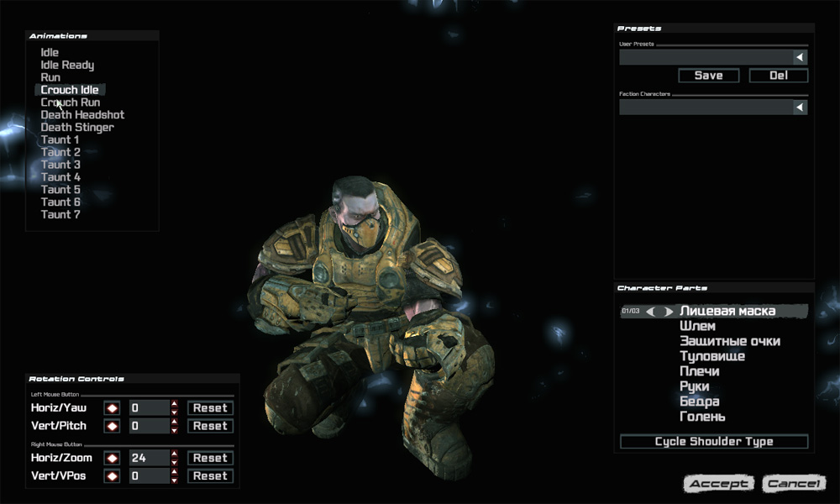Decrease Horiz/Yaw value with down arrow
Screen dimensions: 840x504
[175, 412]
